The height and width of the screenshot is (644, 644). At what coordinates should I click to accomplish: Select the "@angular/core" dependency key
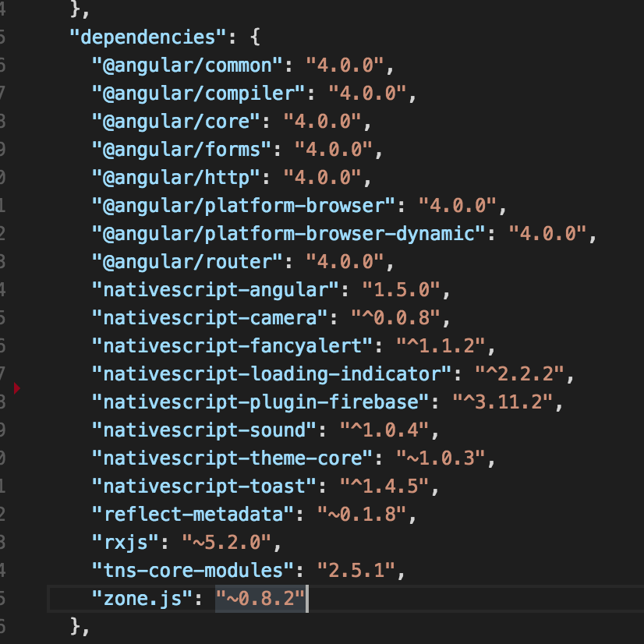pos(175,121)
